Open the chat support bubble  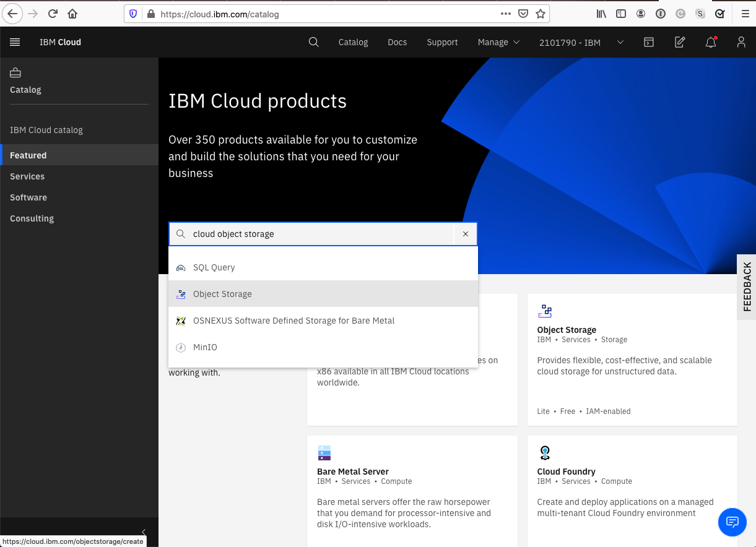click(x=732, y=522)
